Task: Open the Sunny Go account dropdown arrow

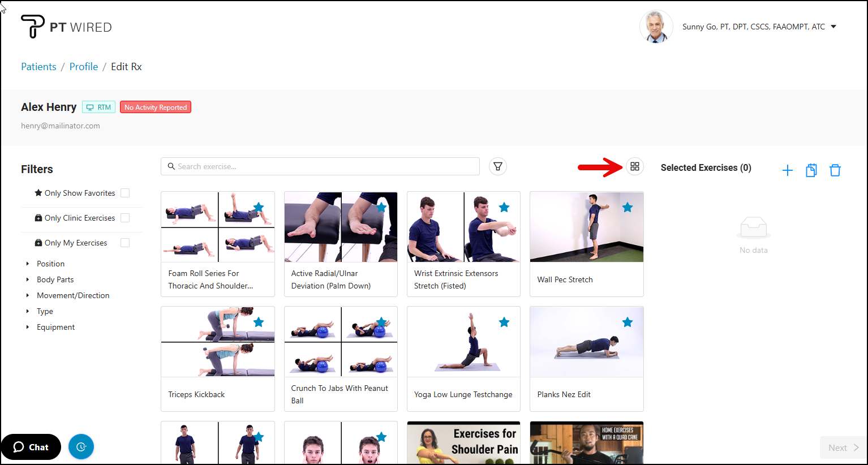Action: (x=833, y=27)
